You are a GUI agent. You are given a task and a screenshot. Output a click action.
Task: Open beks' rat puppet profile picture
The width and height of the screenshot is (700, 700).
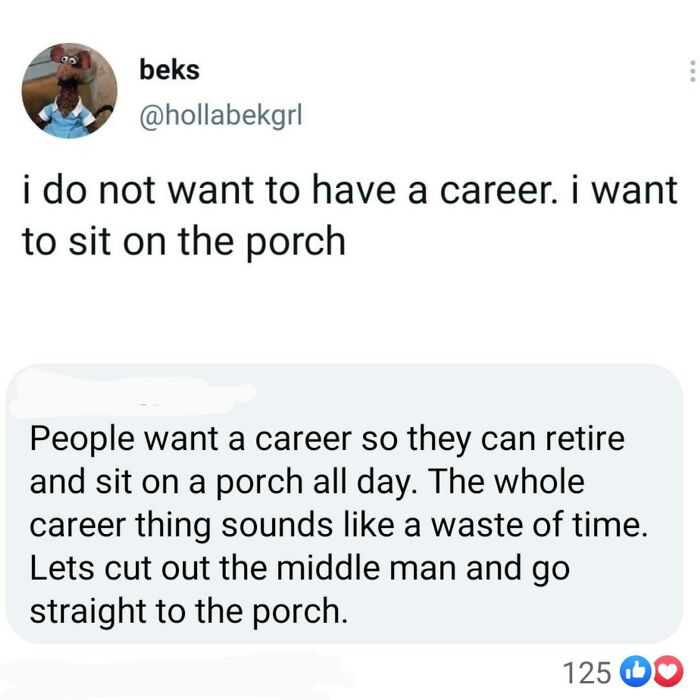click(69, 91)
